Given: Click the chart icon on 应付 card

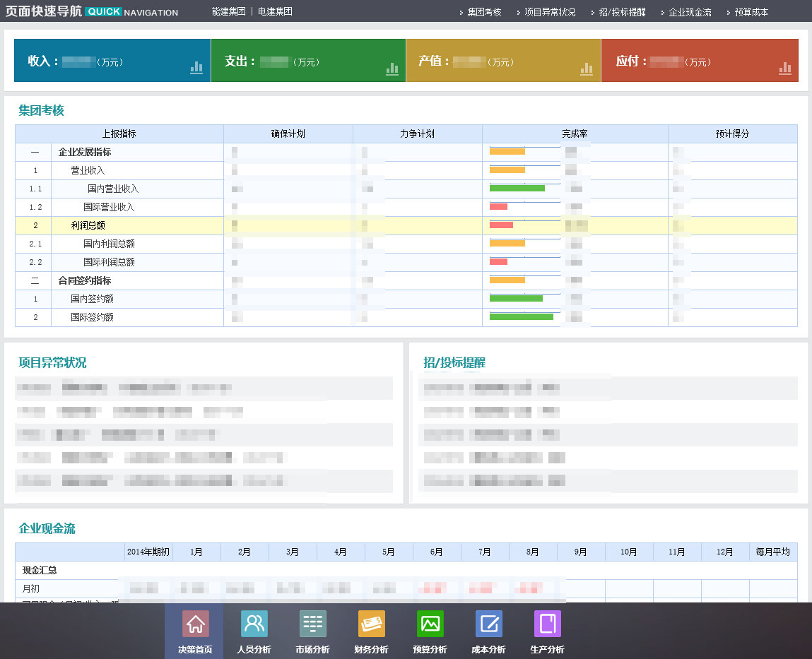Looking at the screenshot, I should pyautogui.click(x=785, y=68).
